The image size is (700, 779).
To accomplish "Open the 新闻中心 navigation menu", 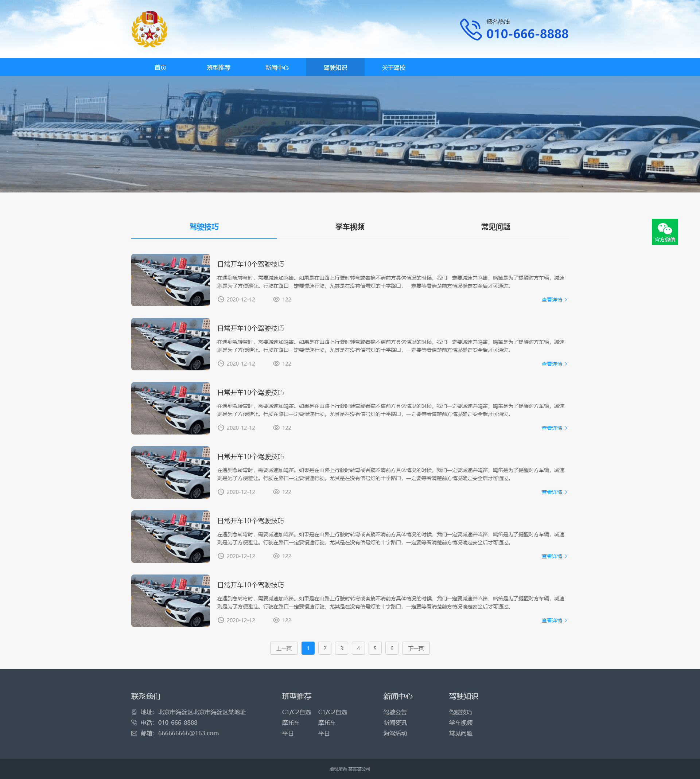I will coord(277,68).
